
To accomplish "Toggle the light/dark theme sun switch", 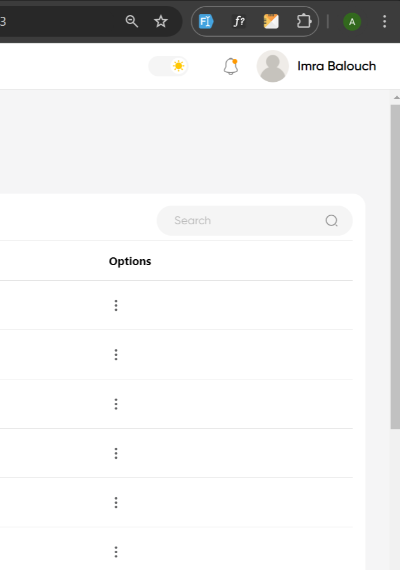I will 168,66.
